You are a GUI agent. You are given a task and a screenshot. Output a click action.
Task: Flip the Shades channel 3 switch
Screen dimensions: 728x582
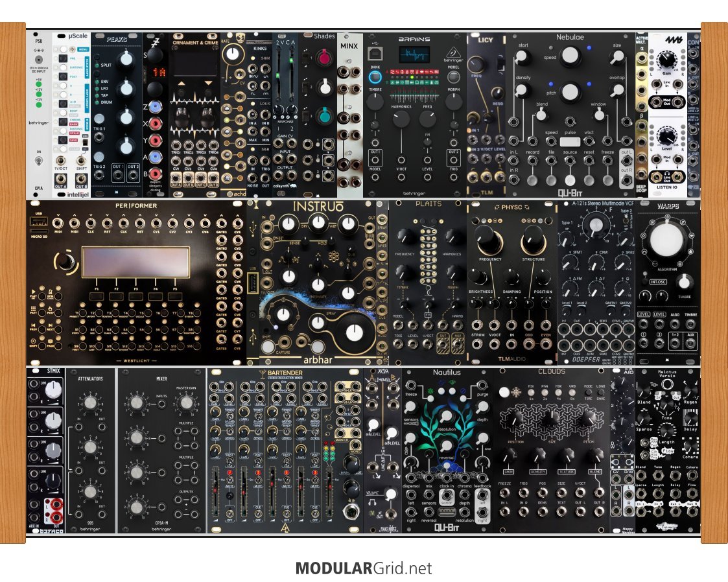click(307, 115)
